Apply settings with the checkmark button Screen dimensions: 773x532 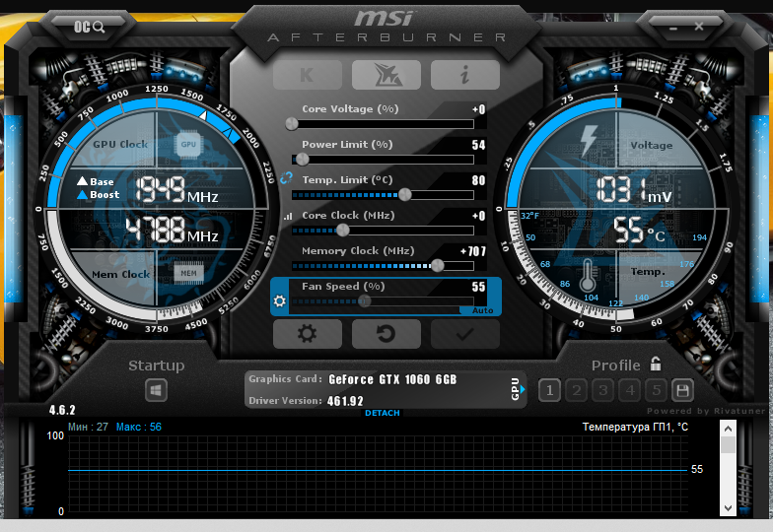point(465,334)
